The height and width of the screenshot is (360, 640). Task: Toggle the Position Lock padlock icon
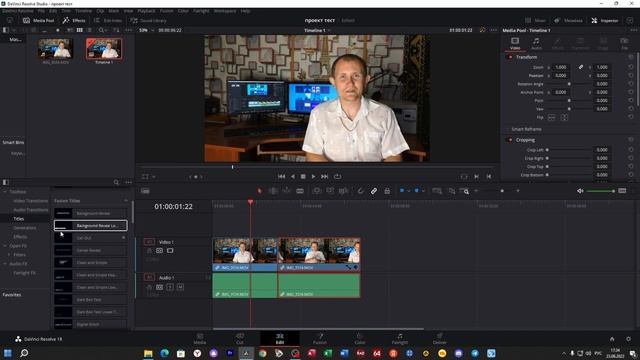point(387,191)
